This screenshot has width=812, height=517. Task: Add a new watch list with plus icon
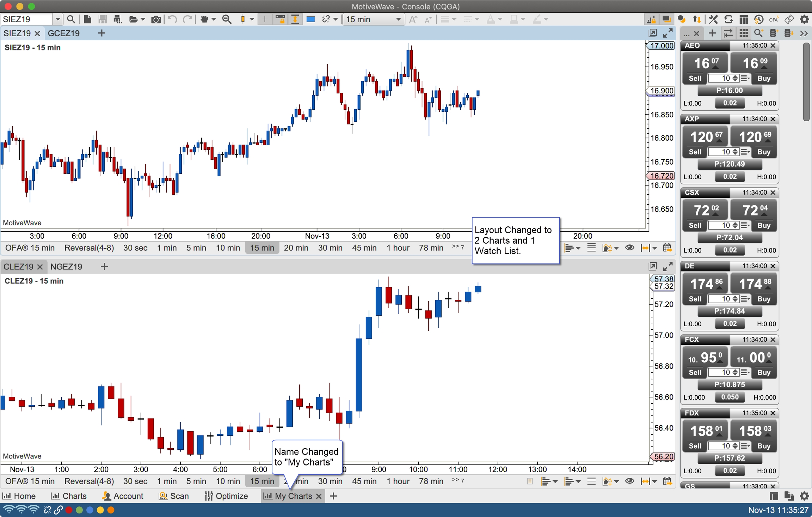click(712, 33)
